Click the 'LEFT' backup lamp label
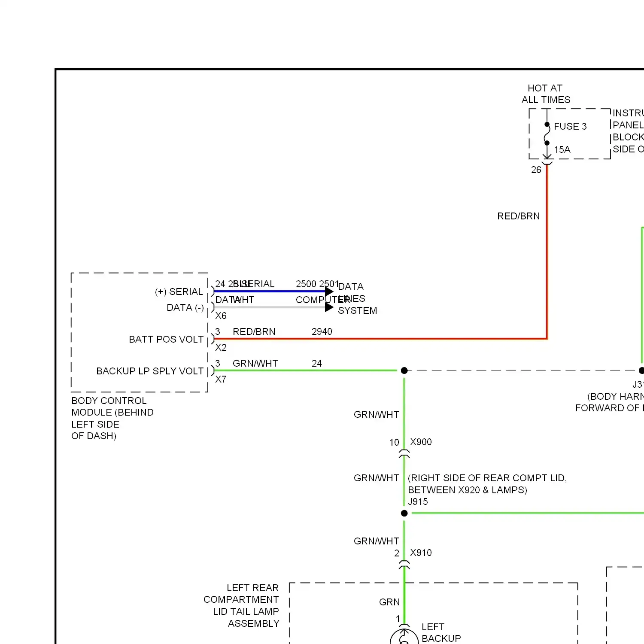This screenshot has height=644, width=644. pos(433,627)
